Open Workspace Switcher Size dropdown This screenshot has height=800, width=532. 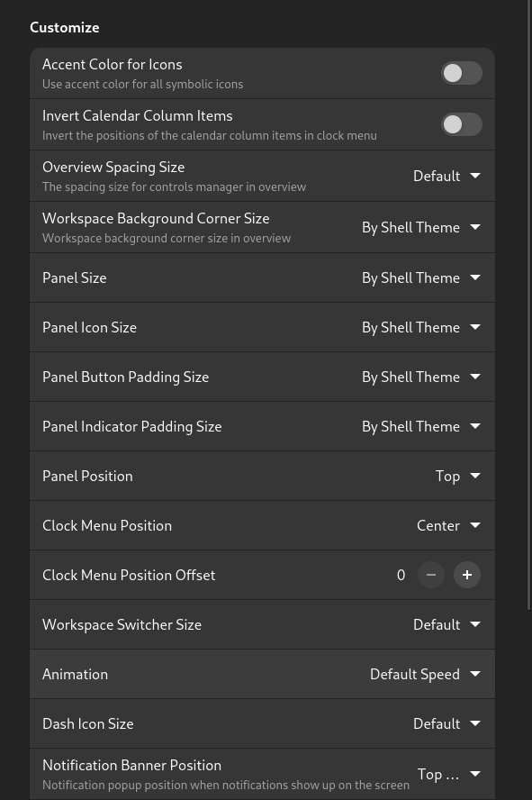446,624
